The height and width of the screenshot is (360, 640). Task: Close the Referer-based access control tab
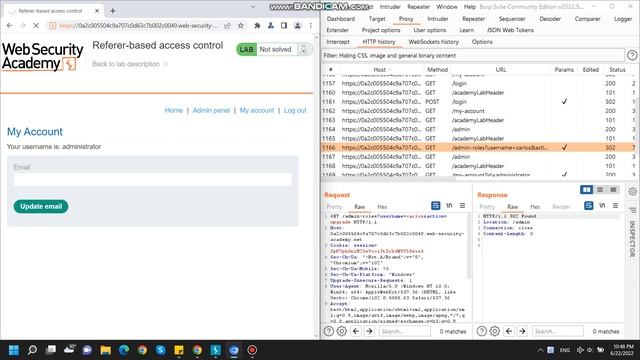97,11
